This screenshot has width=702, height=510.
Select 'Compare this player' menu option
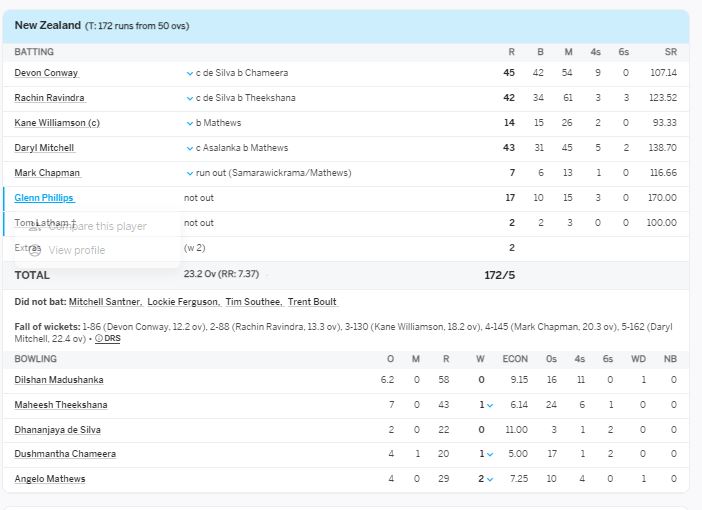point(97,226)
